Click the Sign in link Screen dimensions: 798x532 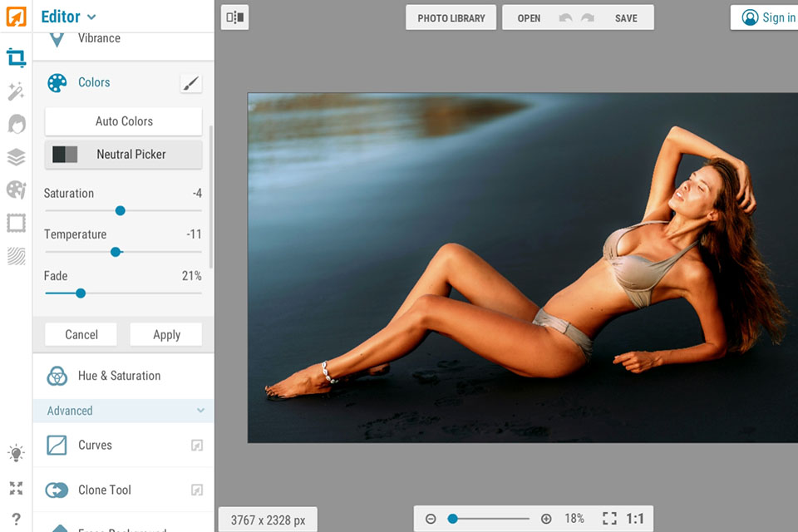[779, 17]
